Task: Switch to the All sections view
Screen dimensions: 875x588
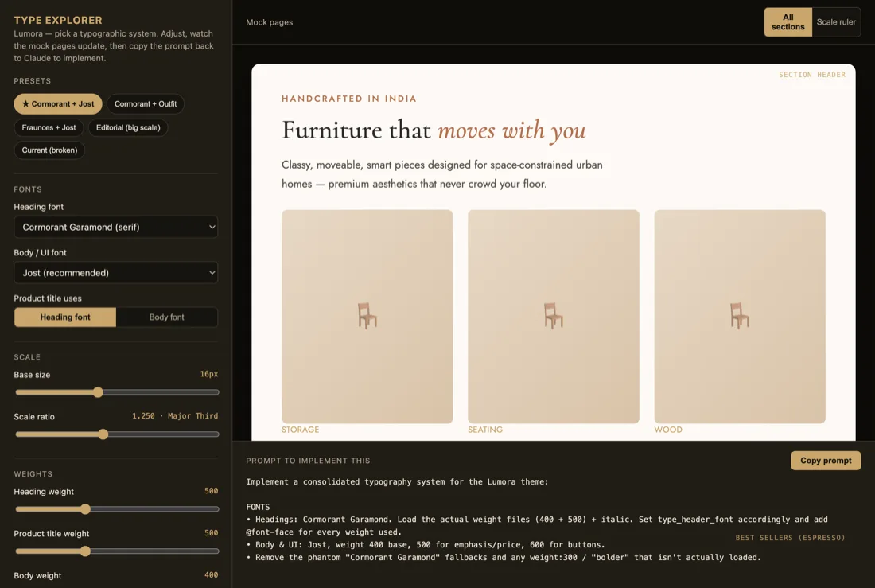Action: click(788, 22)
